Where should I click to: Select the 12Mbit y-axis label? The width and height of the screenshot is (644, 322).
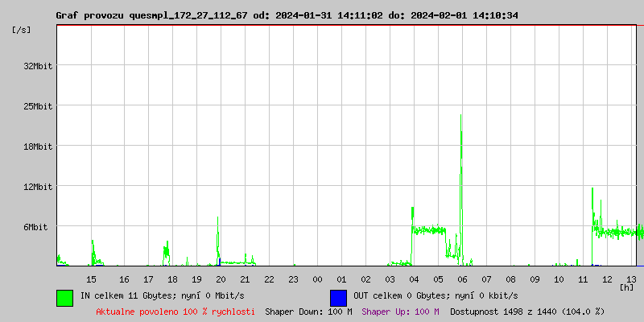point(38,187)
